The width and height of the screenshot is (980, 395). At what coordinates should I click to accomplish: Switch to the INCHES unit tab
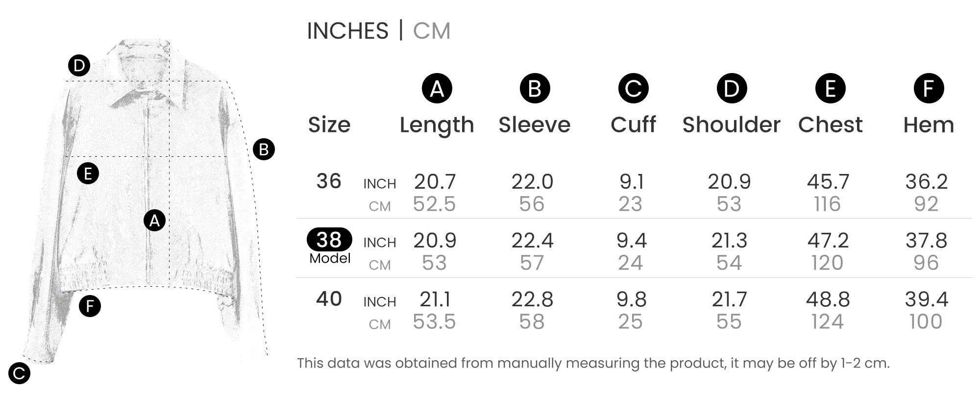tap(347, 31)
